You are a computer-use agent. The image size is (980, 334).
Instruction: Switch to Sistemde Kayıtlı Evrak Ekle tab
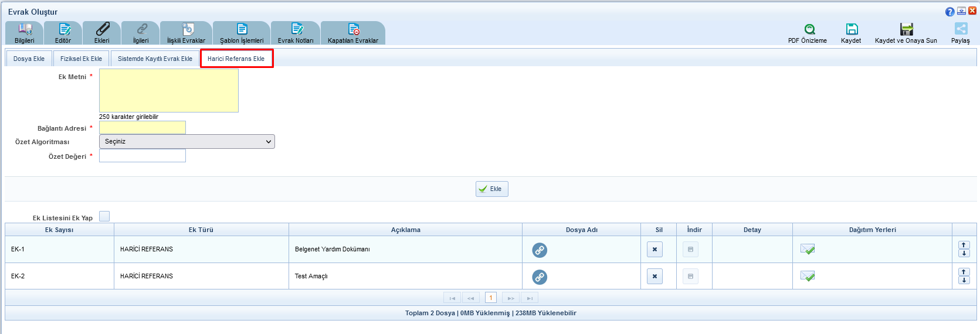[155, 59]
